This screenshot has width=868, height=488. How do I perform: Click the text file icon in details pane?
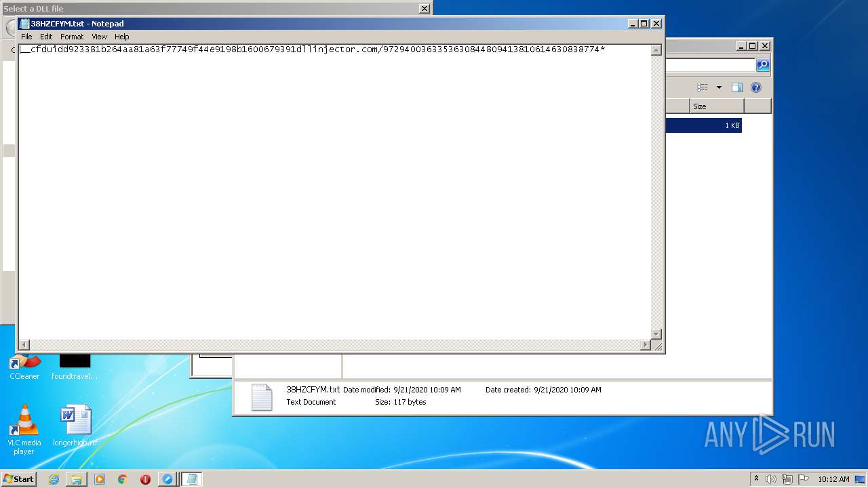261,397
